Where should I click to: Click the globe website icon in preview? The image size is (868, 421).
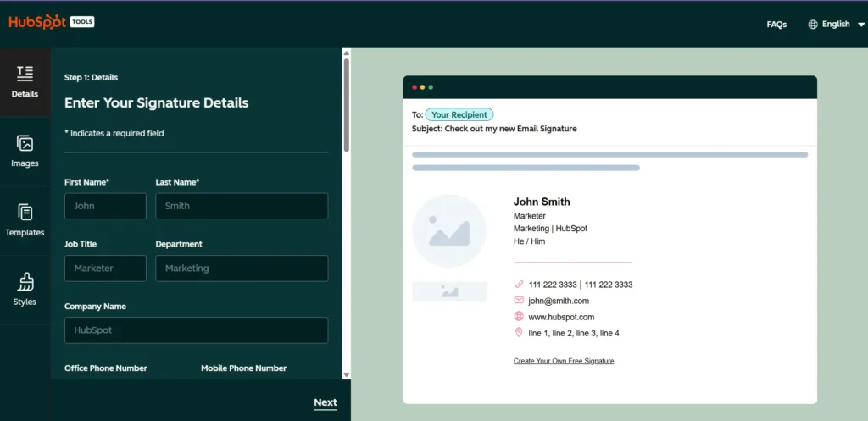point(519,317)
